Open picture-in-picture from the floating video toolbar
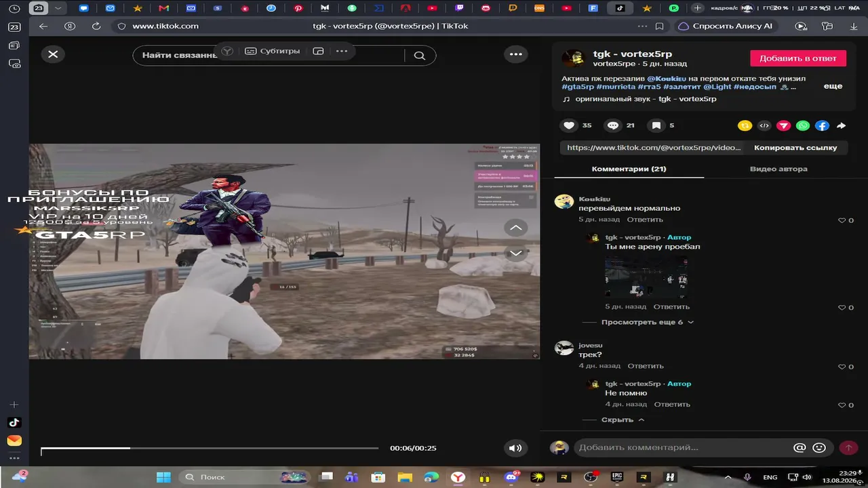The height and width of the screenshot is (488, 868). [318, 51]
